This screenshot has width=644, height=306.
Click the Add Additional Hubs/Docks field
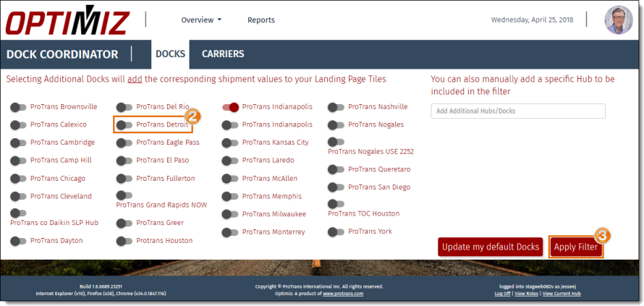[518, 111]
